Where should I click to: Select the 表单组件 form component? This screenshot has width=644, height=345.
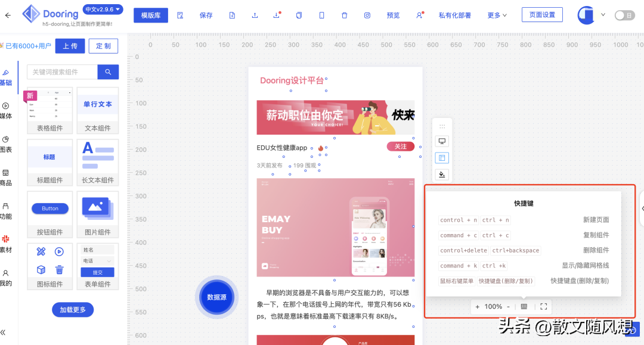click(x=97, y=267)
